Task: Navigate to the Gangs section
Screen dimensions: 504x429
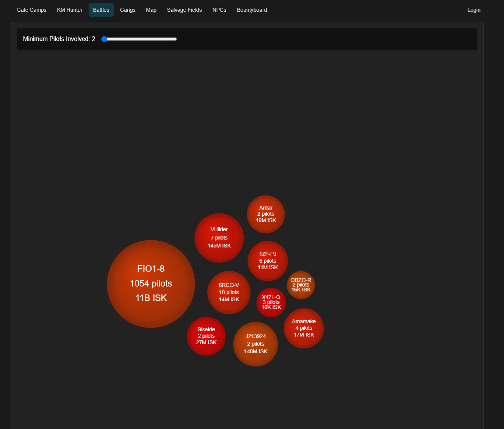Action: (x=127, y=10)
